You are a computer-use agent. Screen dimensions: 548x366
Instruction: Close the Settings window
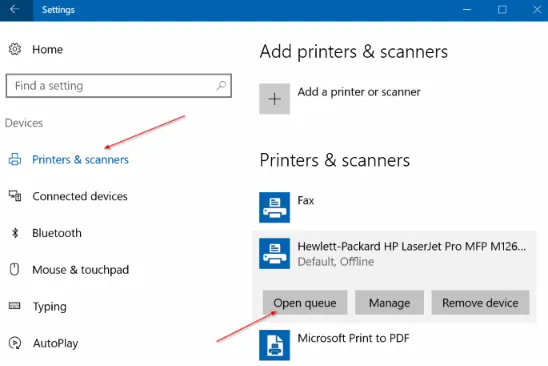537,10
